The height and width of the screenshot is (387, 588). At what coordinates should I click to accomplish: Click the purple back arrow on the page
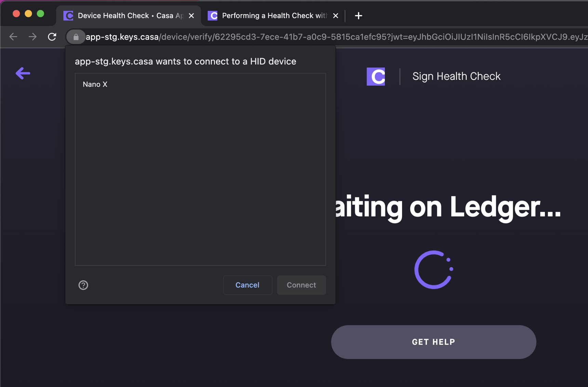(23, 73)
